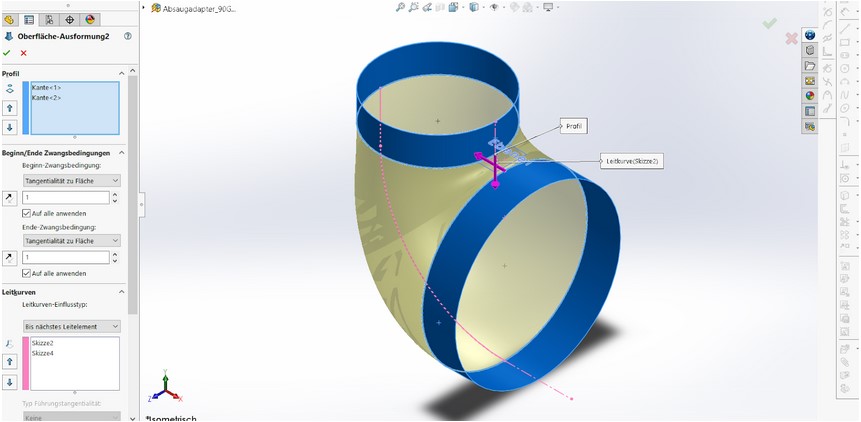Move the selected profile down
The height and width of the screenshot is (422, 861).
[10, 127]
